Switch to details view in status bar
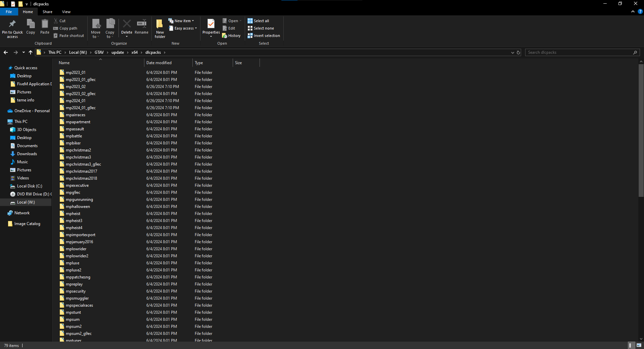This screenshot has height=349, width=644. click(630, 345)
